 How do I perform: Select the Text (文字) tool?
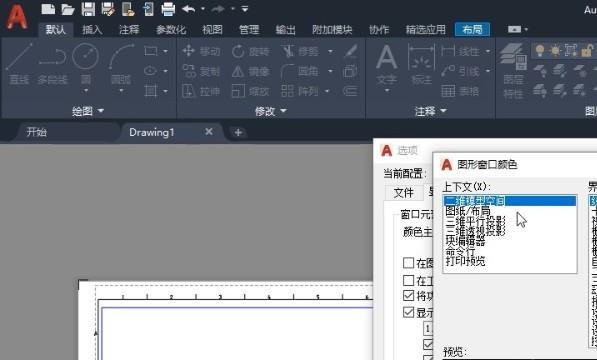(x=386, y=65)
